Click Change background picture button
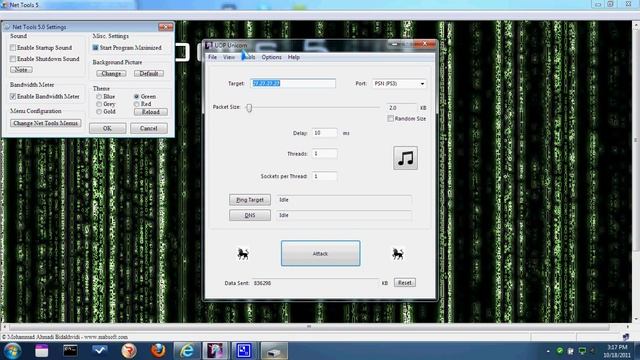The width and height of the screenshot is (640, 360). [x=111, y=73]
